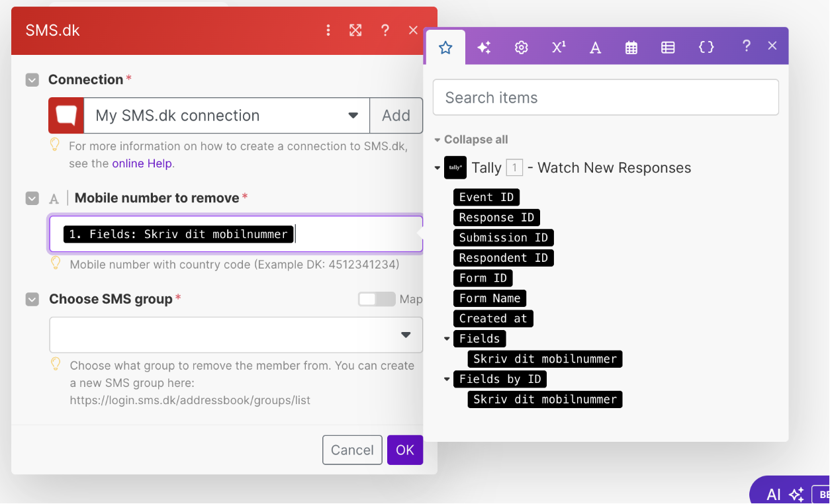This screenshot has width=830, height=504.
Task: Collapse the Fields by ID group
Action: 447,380
